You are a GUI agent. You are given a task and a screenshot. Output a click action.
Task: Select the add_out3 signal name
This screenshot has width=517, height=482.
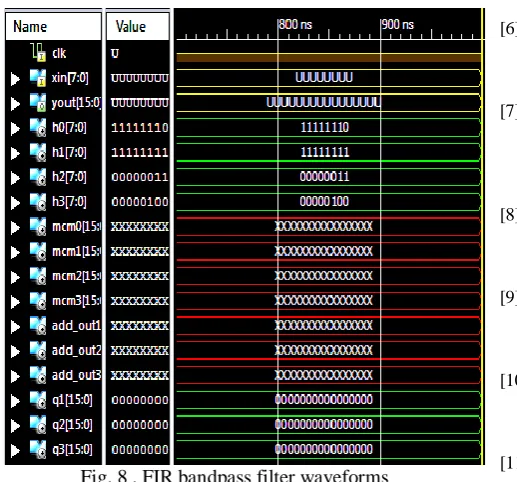click(76, 375)
